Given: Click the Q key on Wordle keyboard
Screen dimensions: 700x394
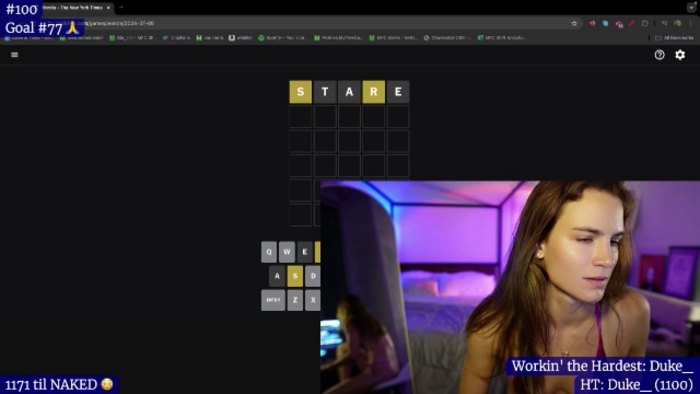Looking at the screenshot, I should (269, 252).
